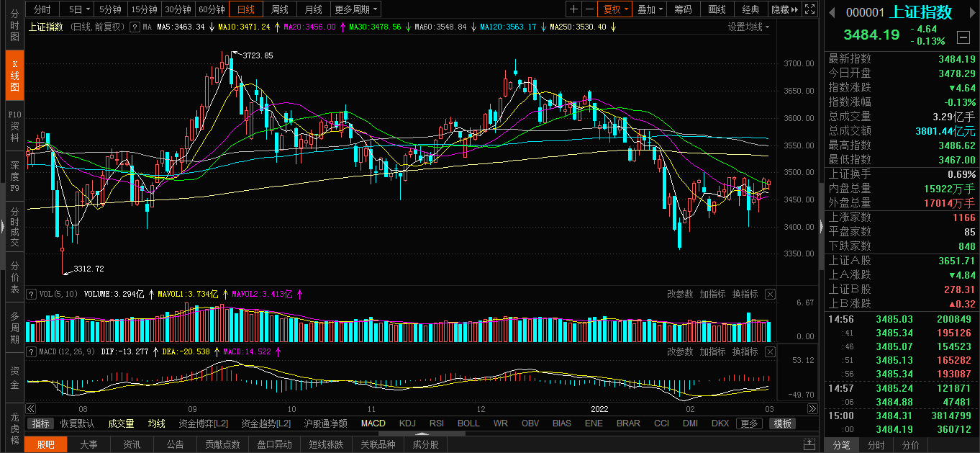The width and height of the screenshot is (980, 453).
Task: Expand the 更多周期 period dropdown
Action: (x=356, y=9)
